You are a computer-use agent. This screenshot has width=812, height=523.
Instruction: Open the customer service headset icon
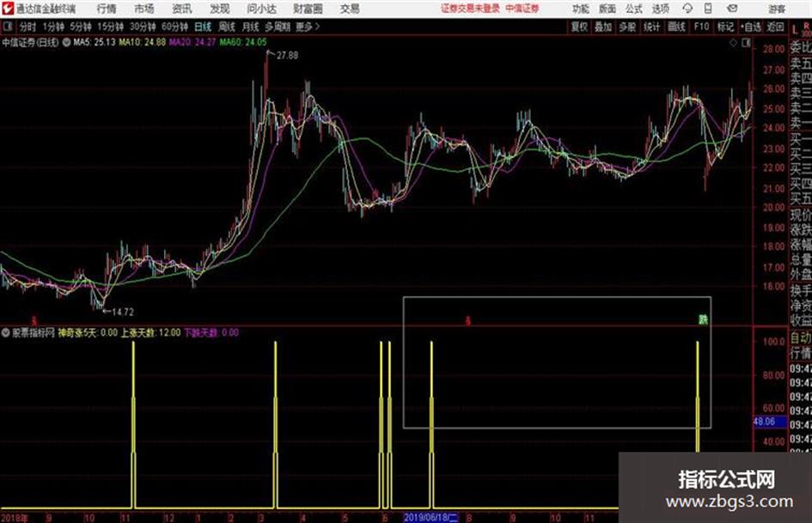(687, 9)
